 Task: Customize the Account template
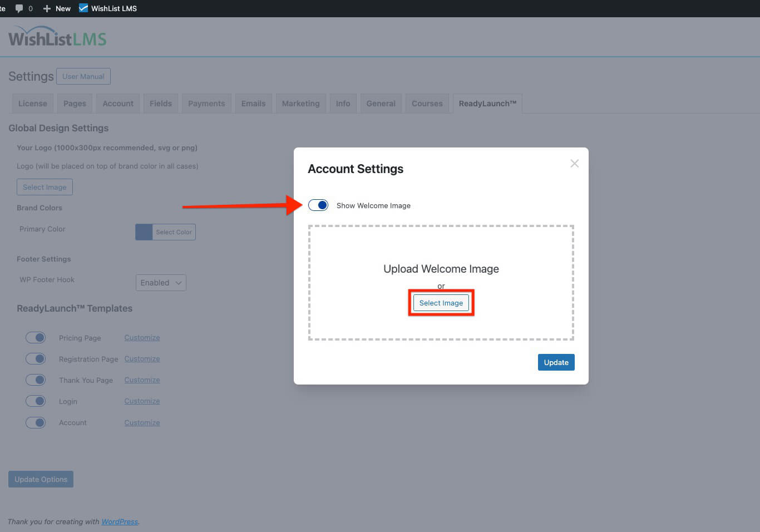(141, 422)
